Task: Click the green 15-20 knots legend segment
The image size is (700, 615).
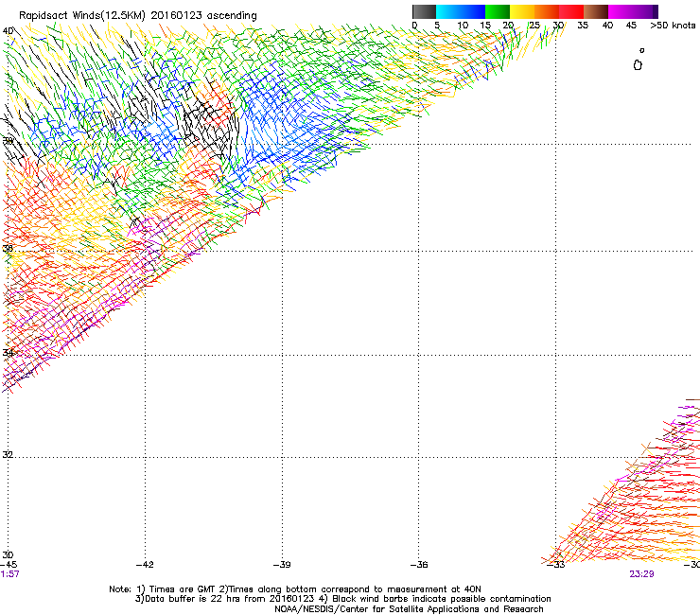Action: point(498,11)
